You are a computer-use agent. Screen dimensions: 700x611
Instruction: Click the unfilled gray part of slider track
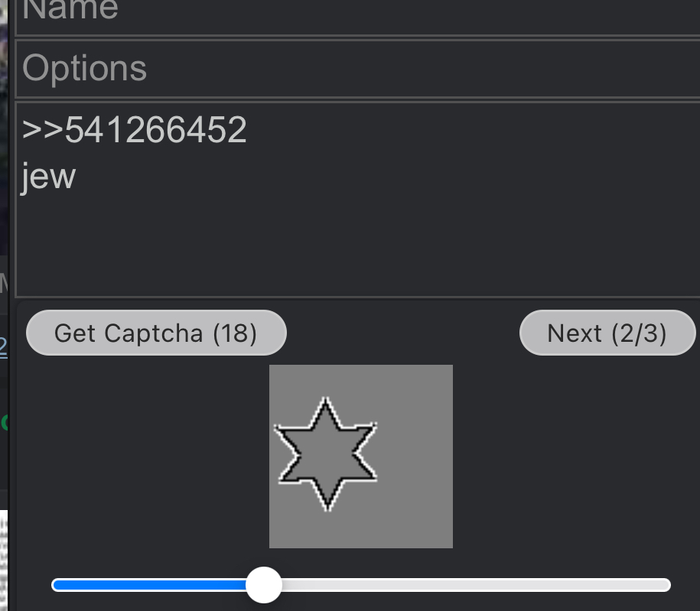pos(476,585)
